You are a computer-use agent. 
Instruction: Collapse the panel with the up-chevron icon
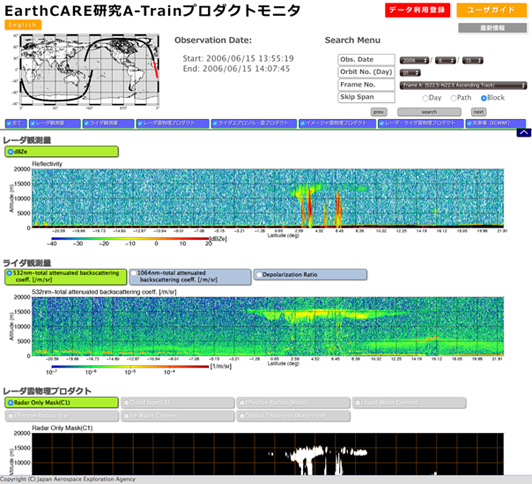524,133
